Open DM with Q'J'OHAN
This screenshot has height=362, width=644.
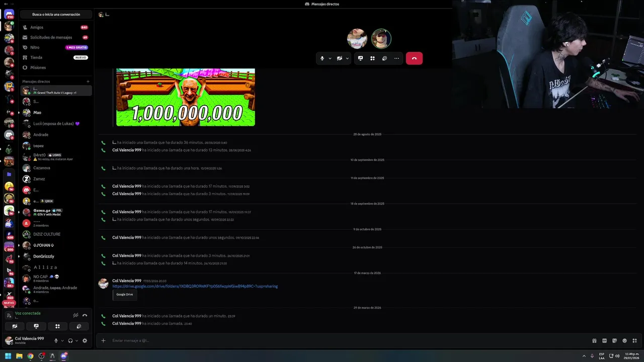click(56, 245)
